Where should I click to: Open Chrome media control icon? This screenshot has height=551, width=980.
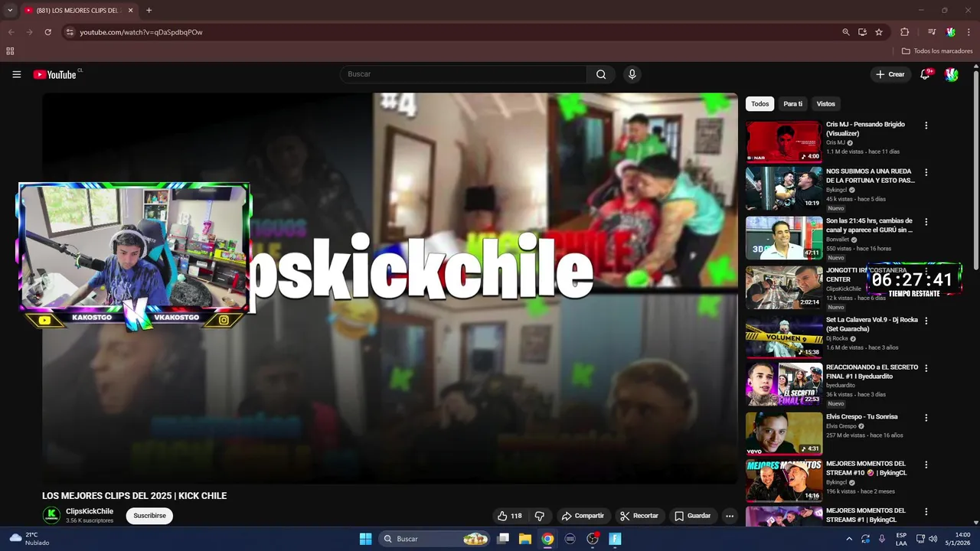click(x=932, y=32)
